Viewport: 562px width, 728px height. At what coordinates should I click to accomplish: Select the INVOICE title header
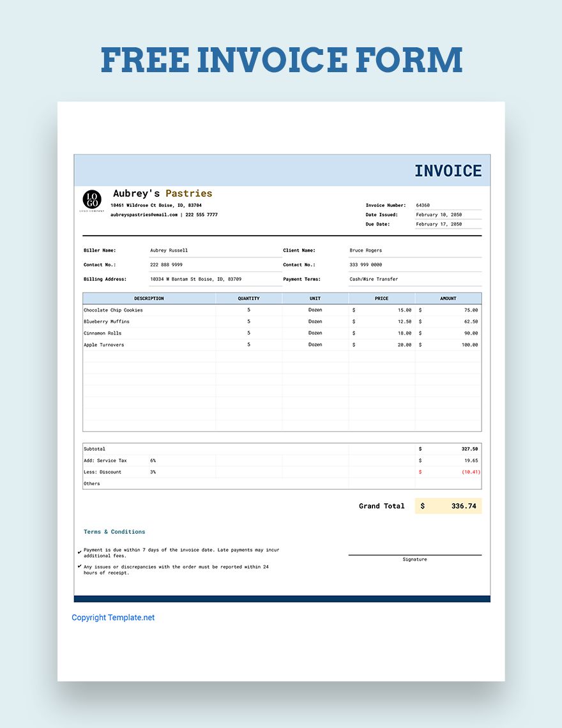point(448,171)
